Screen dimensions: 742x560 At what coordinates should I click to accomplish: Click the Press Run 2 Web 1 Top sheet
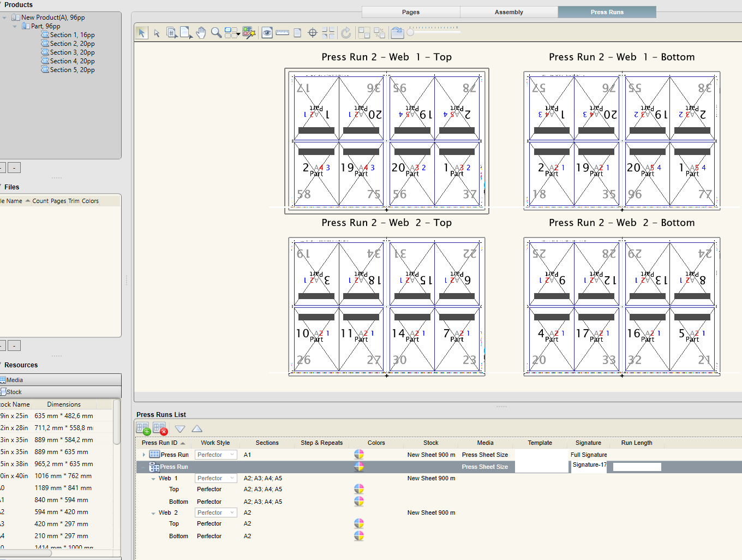point(386,141)
